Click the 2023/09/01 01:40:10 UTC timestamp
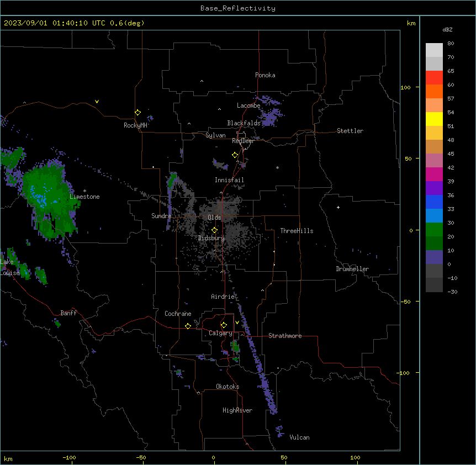 pyautogui.click(x=54, y=23)
